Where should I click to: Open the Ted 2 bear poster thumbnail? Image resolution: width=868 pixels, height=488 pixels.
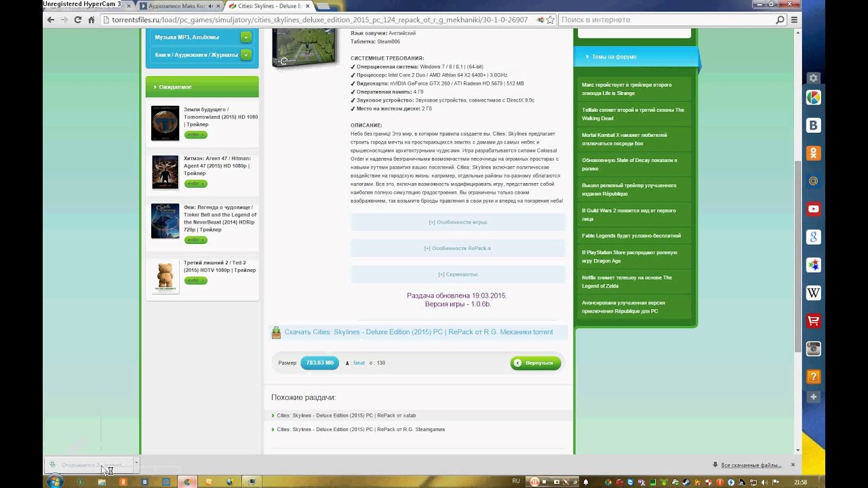pos(165,277)
